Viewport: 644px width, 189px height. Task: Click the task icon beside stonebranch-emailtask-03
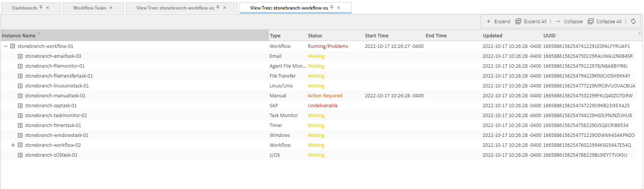pos(20,56)
